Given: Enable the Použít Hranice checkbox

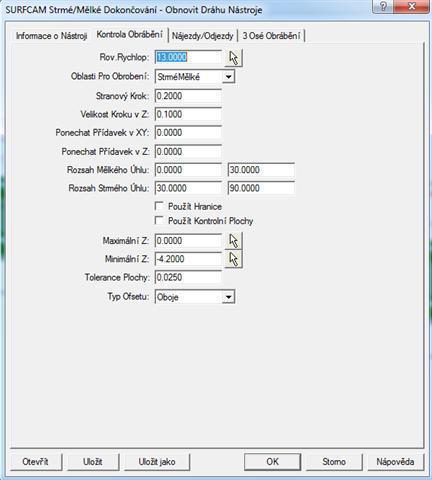Looking at the screenshot, I should (x=159, y=206).
